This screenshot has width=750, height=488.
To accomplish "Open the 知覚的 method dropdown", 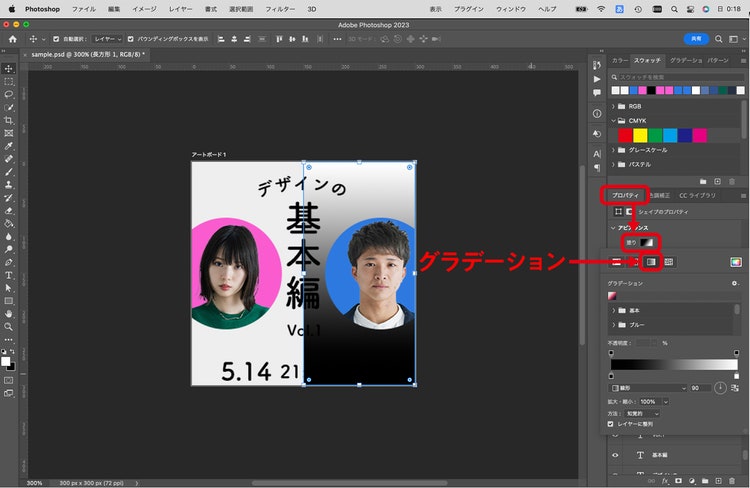I will [642, 414].
